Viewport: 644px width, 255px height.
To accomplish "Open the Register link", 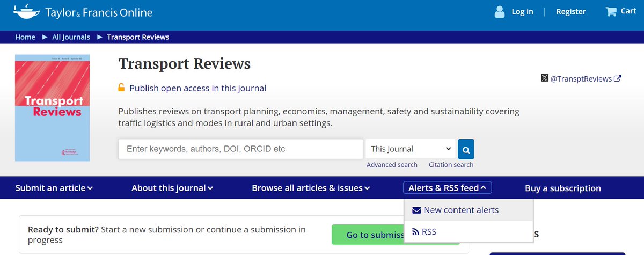I will (x=571, y=12).
